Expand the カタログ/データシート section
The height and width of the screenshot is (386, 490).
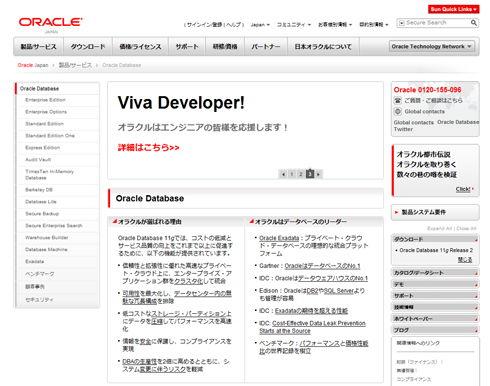[435, 273]
